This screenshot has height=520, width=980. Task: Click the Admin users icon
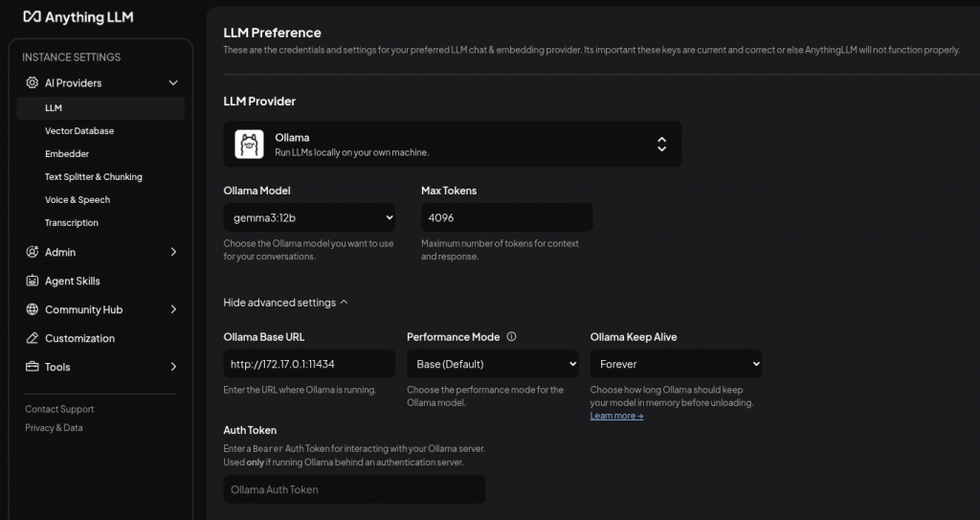(x=33, y=252)
